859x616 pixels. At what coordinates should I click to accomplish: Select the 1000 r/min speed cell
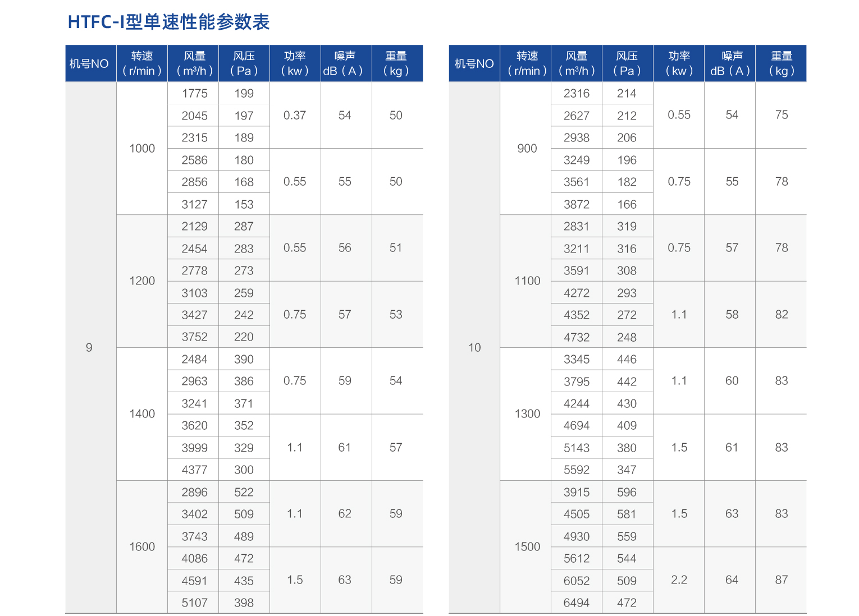coord(142,148)
